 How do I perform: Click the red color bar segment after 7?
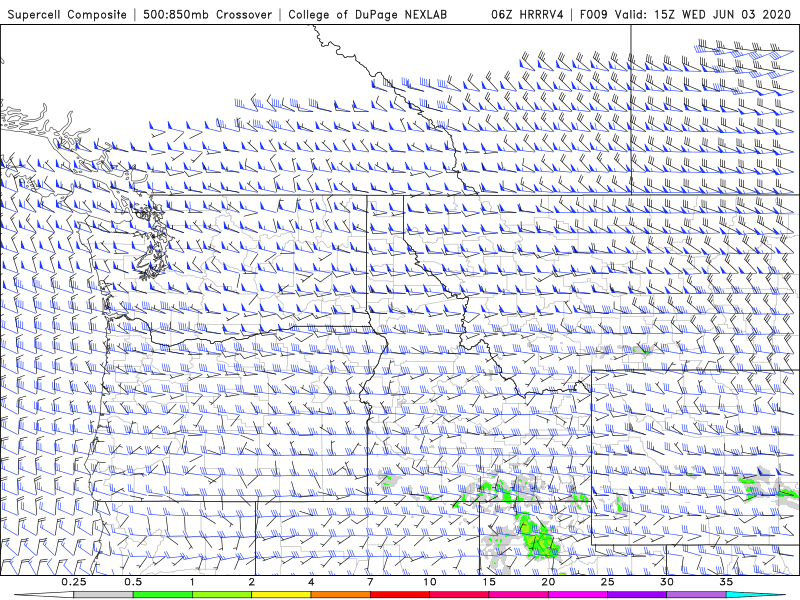[x=399, y=595]
